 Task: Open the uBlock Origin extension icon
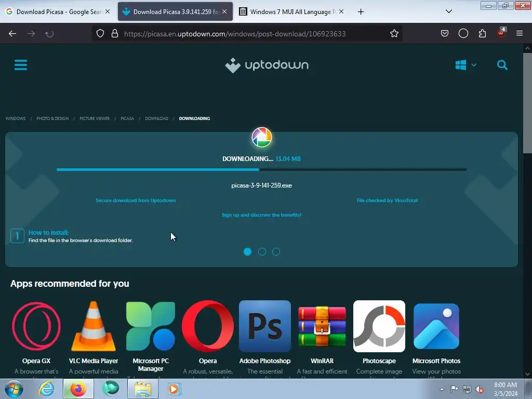click(x=501, y=33)
